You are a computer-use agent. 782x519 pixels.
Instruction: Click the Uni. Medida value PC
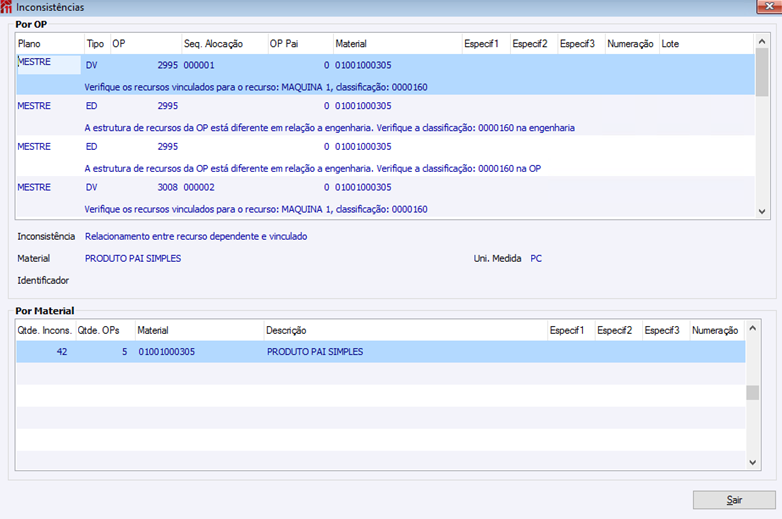pyautogui.click(x=536, y=259)
